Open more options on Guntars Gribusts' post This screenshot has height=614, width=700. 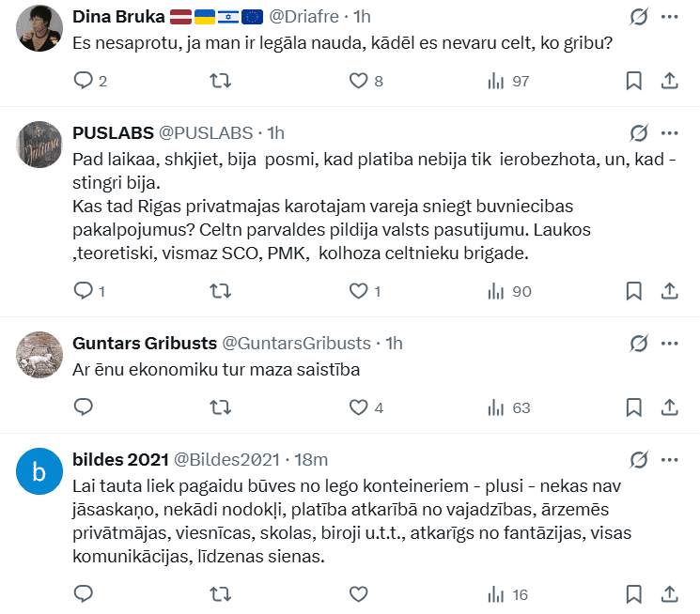[670, 343]
